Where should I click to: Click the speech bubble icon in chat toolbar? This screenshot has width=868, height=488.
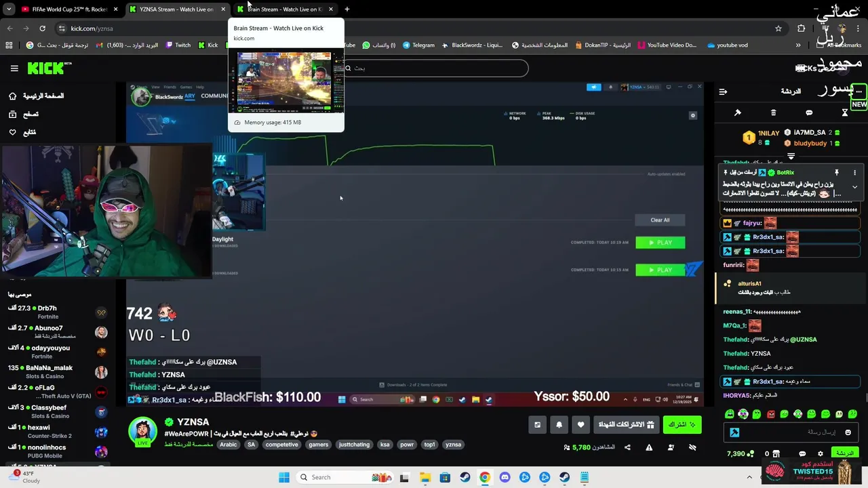coord(809,113)
